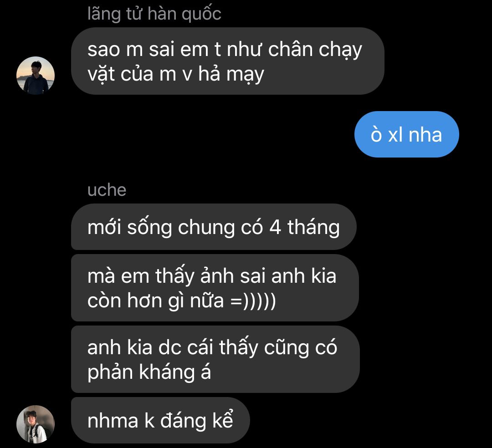Select message "mới sống chung có 4 tháng"
The width and height of the screenshot is (492, 448).
tap(214, 227)
